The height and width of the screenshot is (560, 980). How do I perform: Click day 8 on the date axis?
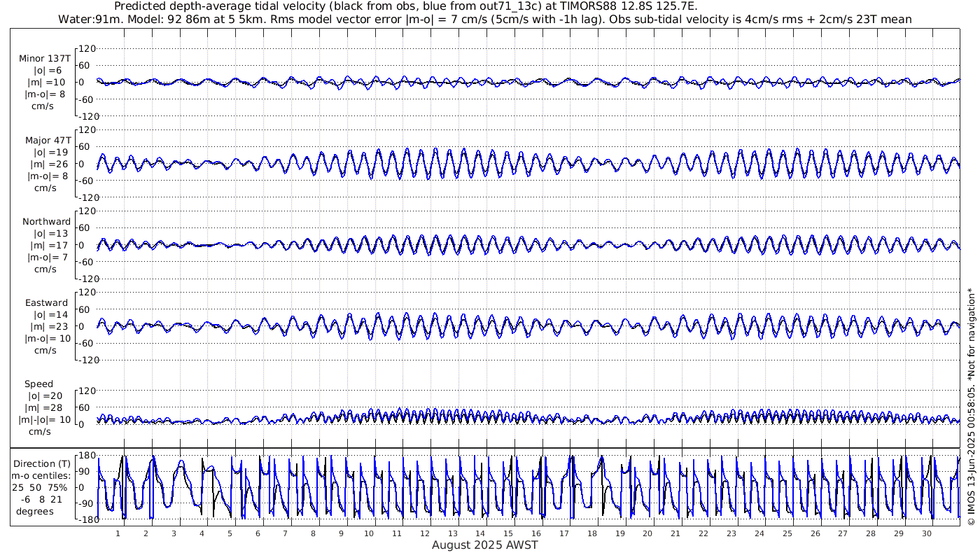tap(313, 533)
